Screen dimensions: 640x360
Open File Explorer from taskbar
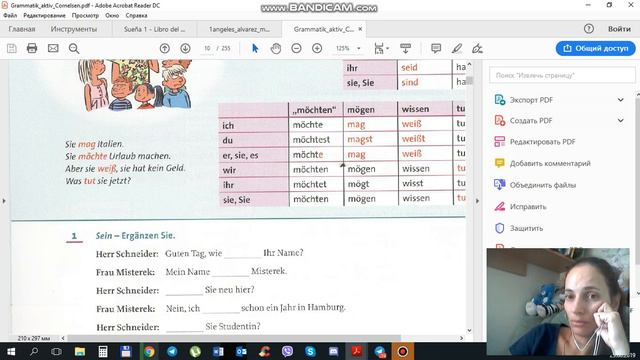pyautogui.click(x=80, y=351)
